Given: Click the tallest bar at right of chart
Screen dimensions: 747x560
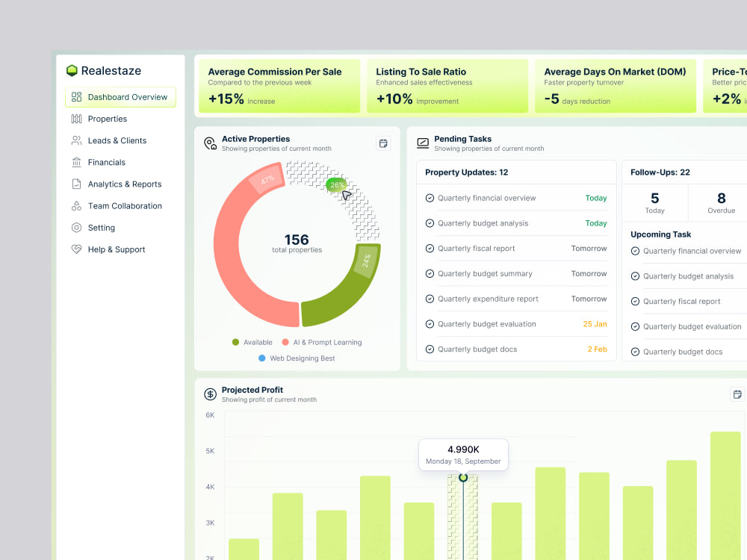Looking at the screenshot, I should click(725, 496).
